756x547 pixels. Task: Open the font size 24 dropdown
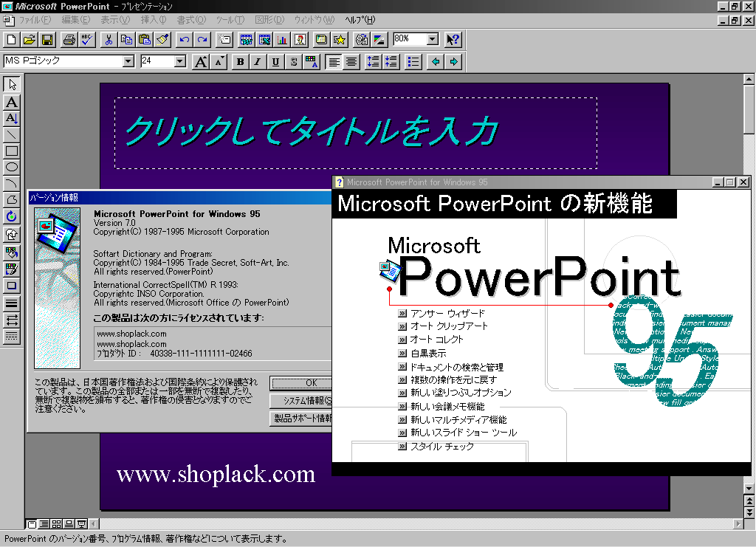click(180, 61)
